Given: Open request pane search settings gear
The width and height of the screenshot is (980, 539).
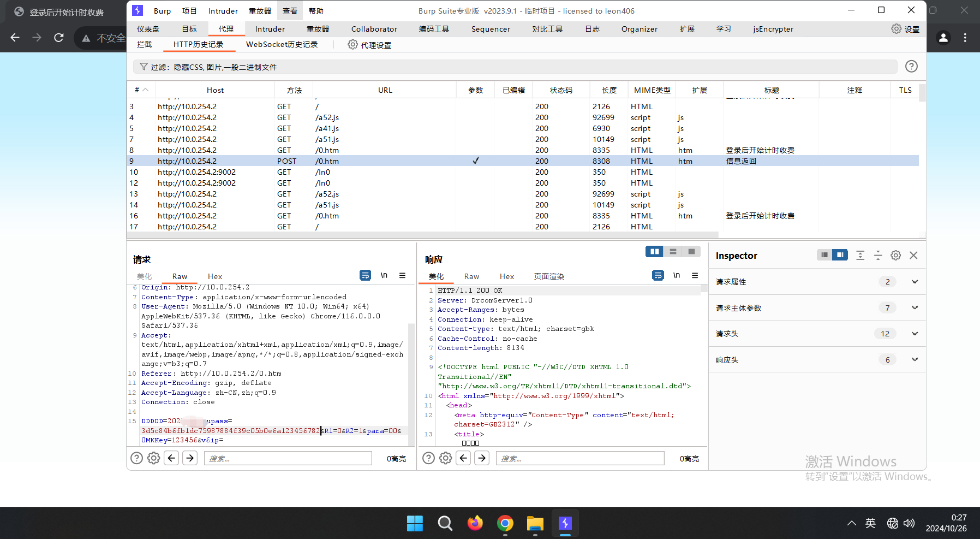Looking at the screenshot, I should 154,458.
